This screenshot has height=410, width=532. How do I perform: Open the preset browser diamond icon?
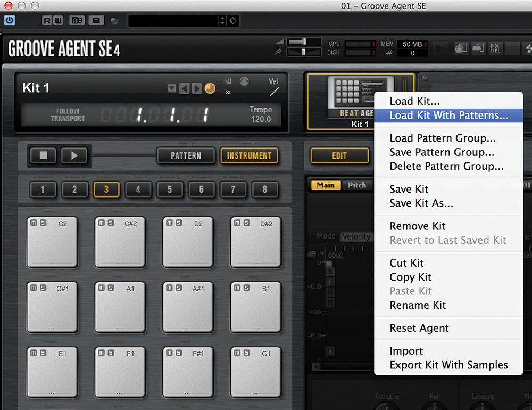point(233,21)
